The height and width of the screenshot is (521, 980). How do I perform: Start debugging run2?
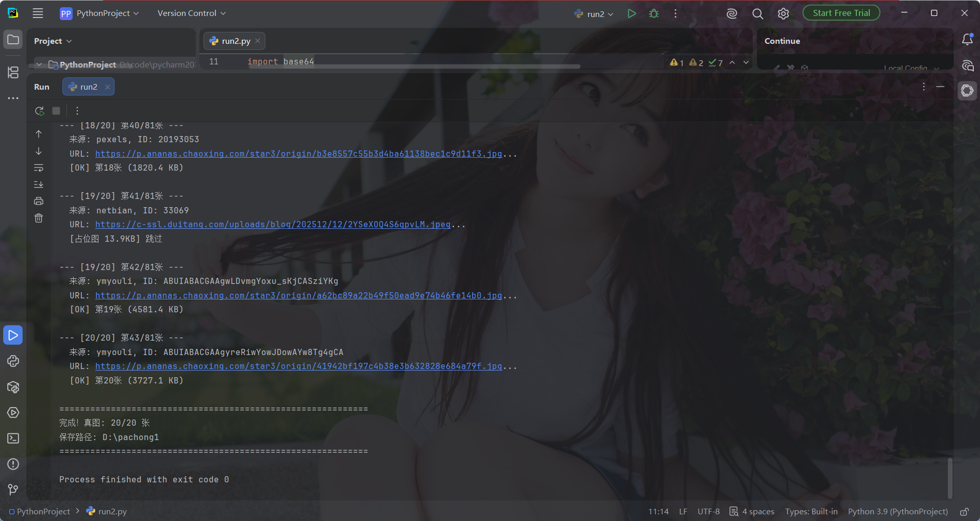[x=654, y=13]
